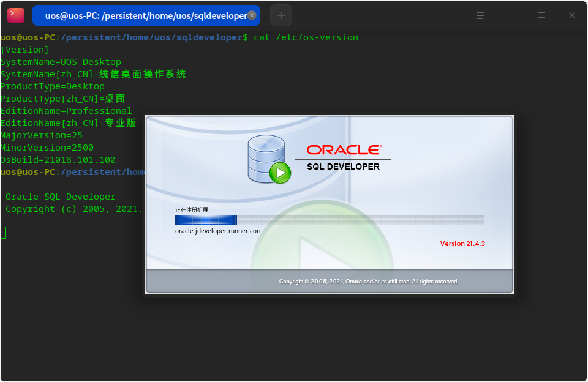The height and width of the screenshot is (382, 588).
Task: Click 'Oracle SQL Developer' terminal output line
Action: click(61, 197)
